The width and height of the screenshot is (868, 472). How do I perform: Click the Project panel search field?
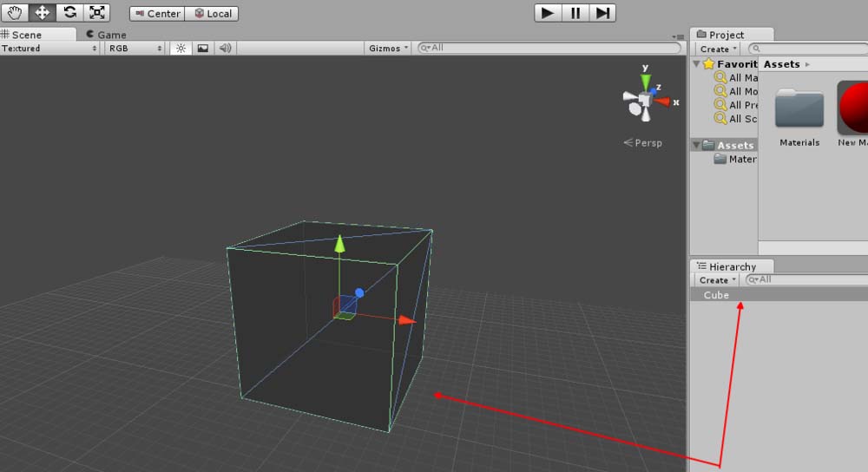(808, 49)
